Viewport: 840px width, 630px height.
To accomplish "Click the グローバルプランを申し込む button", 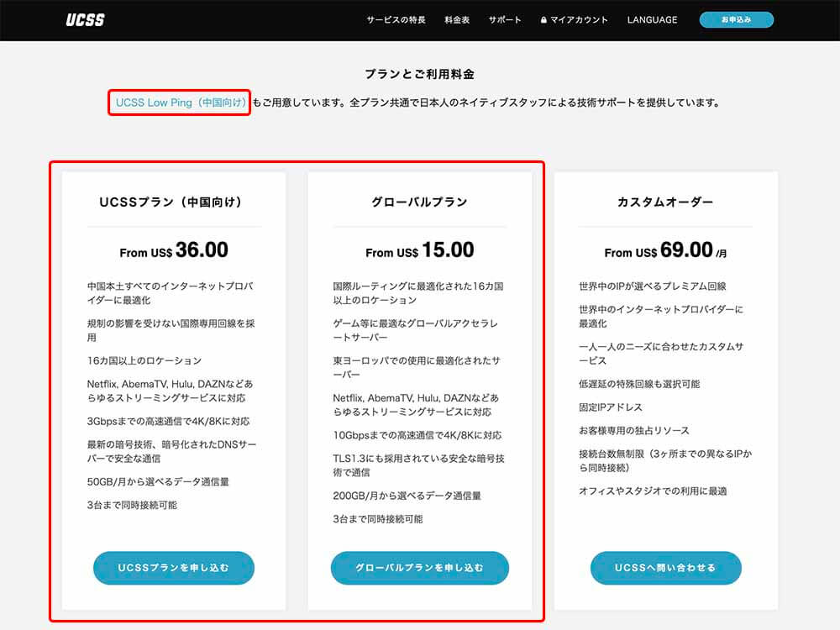I will click(x=420, y=568).
